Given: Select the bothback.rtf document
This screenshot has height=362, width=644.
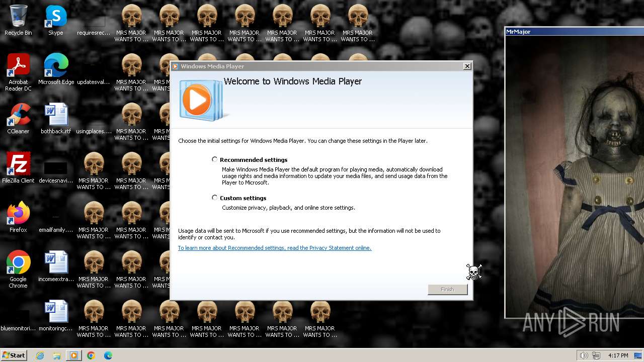Looking at the screenshot, I should tap(56, 119).
